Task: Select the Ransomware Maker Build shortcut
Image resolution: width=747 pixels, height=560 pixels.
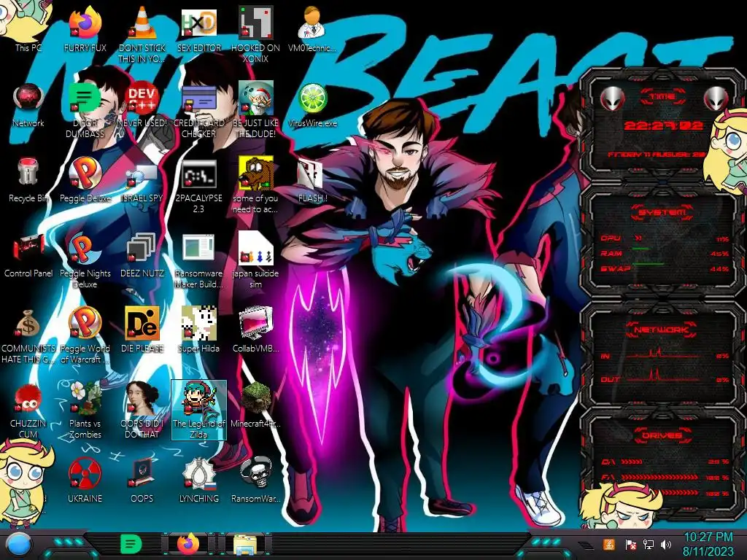Action: (198, 261)
